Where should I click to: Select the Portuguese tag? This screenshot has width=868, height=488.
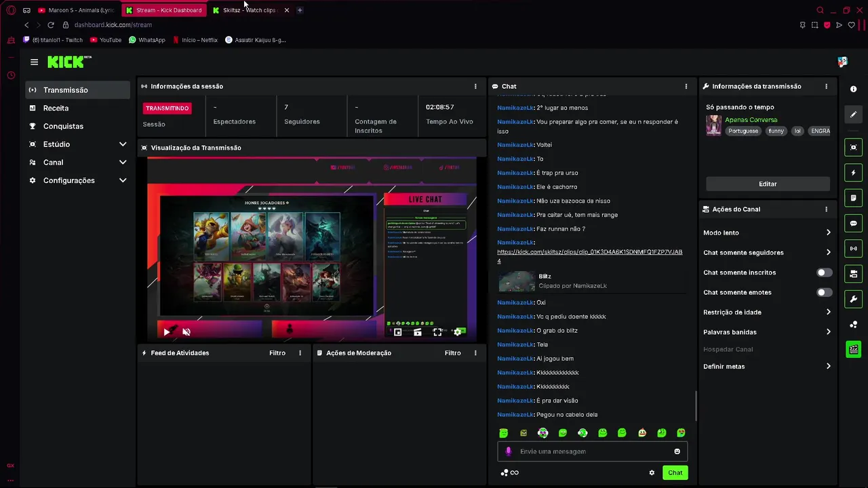(x=743, y=131)
